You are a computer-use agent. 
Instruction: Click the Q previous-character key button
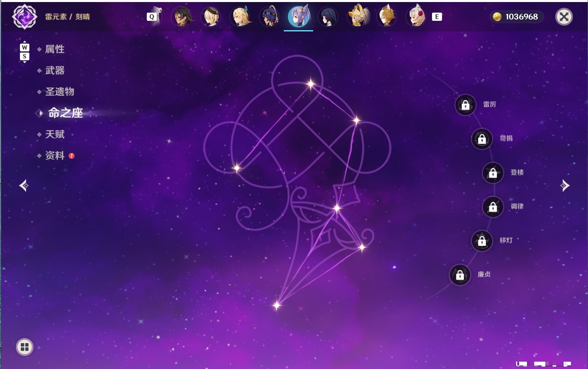[152, 17]
